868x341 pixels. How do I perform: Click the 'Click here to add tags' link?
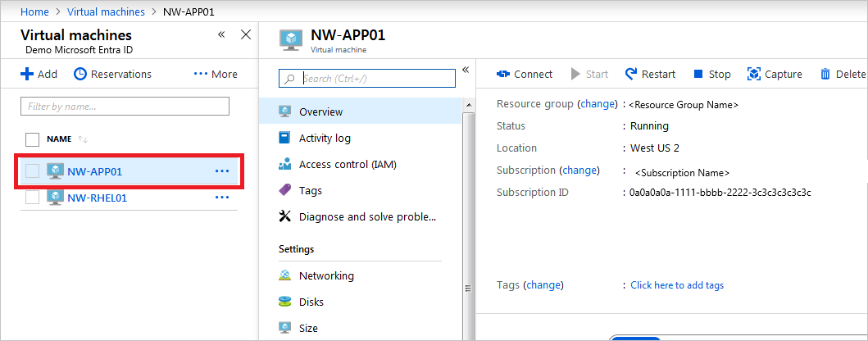point(677,285)
